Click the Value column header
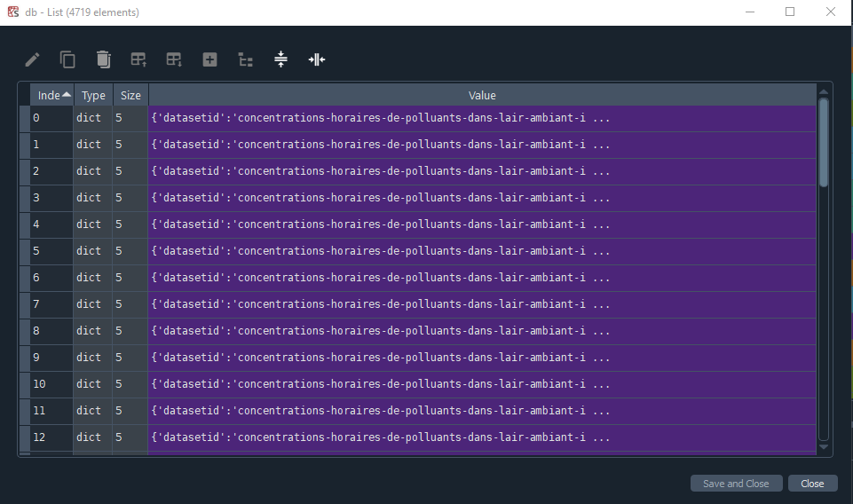This screenshot has width=853, height=504. [482, 95]
